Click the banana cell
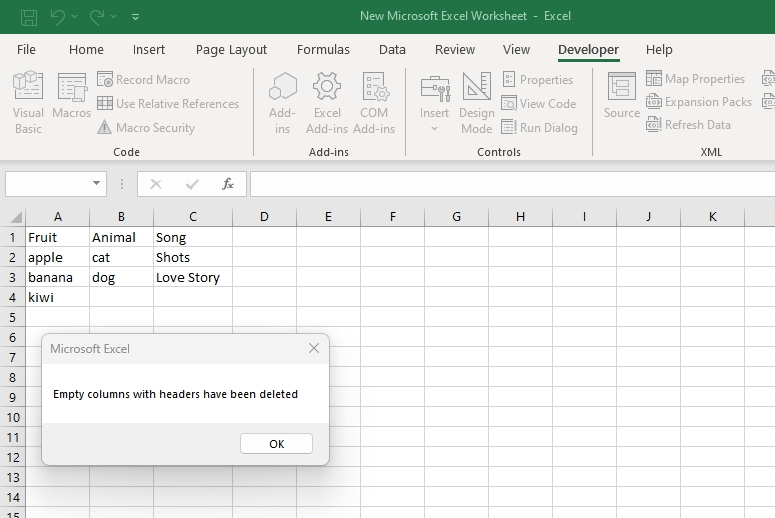Viewport: 775px width, 518px height. tap(58, 277)
